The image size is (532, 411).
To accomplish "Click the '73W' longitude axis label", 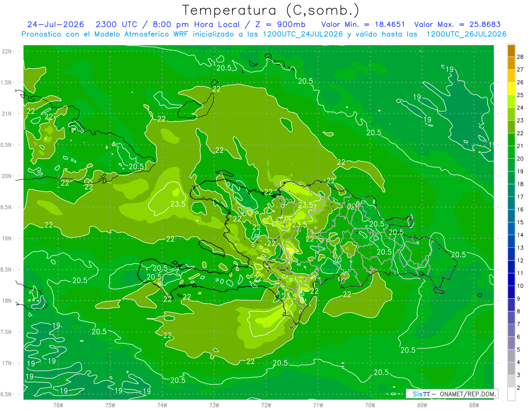I will tap(214, 405).
